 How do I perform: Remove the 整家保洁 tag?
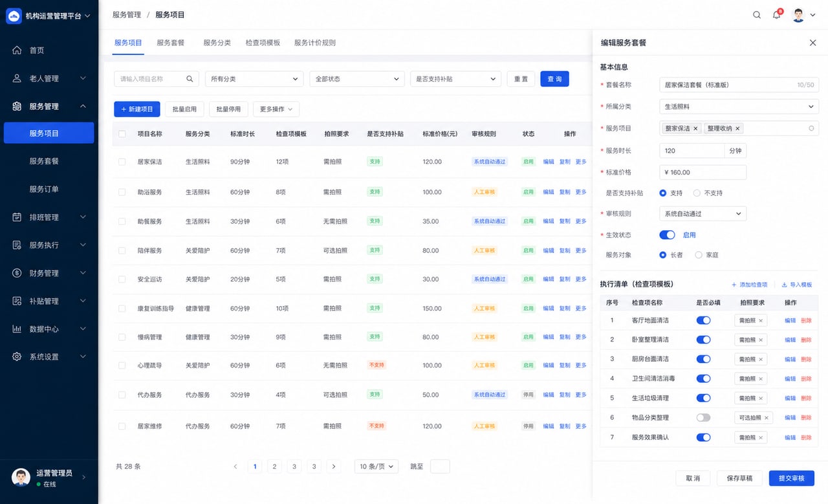pos(696,128)
